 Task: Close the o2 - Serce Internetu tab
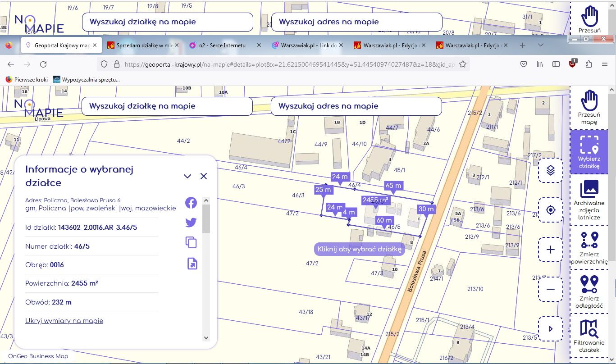click(x=259, y=45)
